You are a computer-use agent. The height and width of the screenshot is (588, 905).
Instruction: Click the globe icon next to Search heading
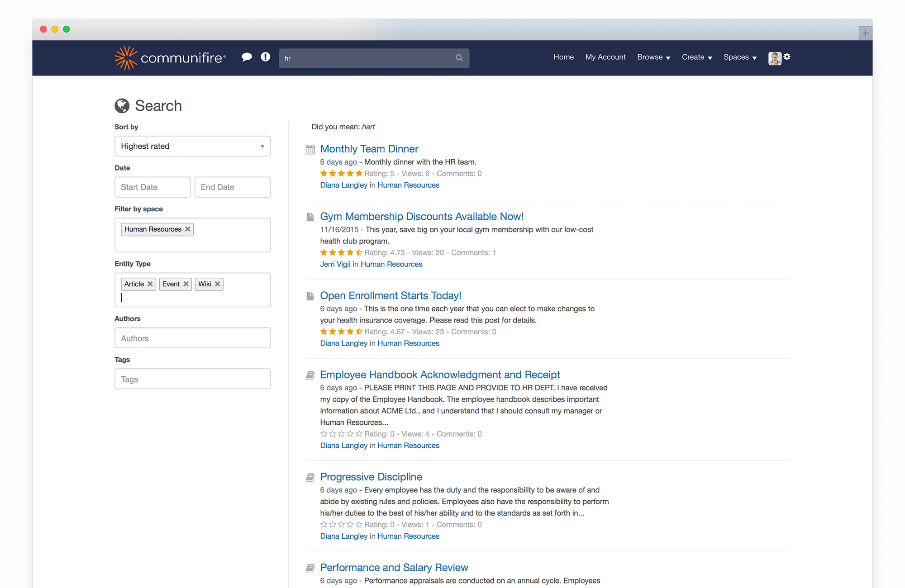[x=121, y=105]
